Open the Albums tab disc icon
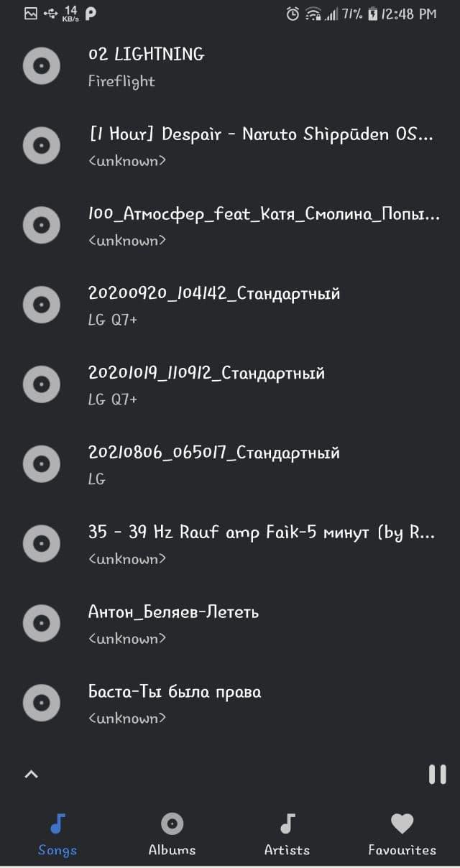Screen dimensions: 460x868 [172, 823]
